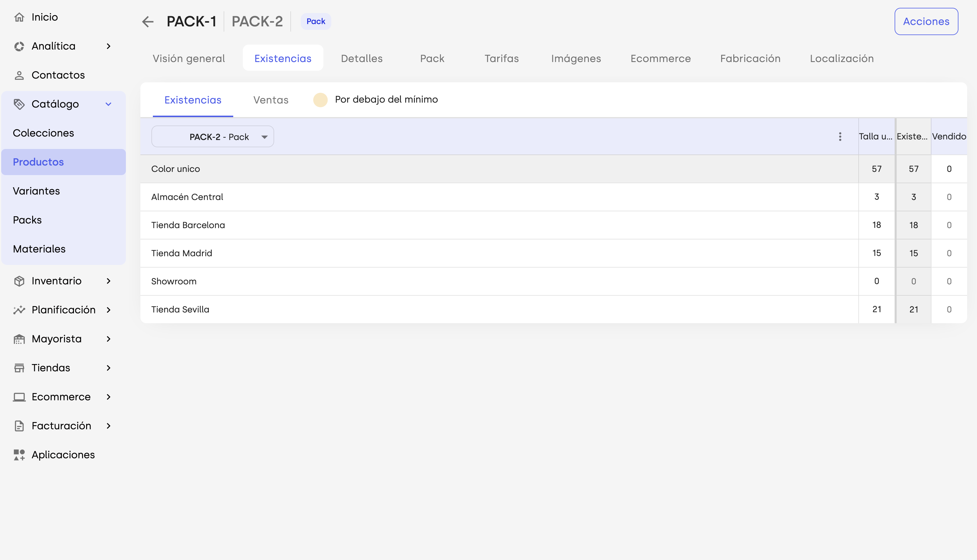Click Almacén Central talla value 3

click(877, 197)
